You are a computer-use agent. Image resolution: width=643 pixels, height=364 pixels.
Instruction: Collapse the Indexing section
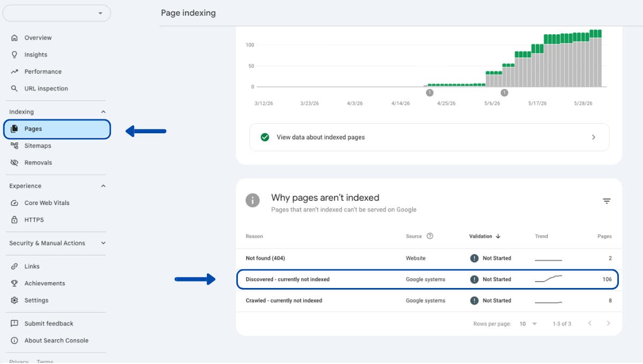(x=103, y=112)
